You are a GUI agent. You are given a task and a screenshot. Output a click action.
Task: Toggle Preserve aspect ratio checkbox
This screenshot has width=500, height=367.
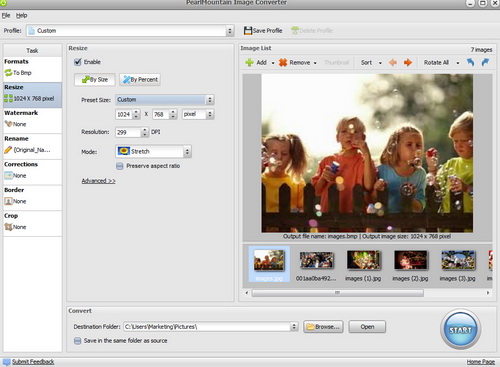click(119, 166)
